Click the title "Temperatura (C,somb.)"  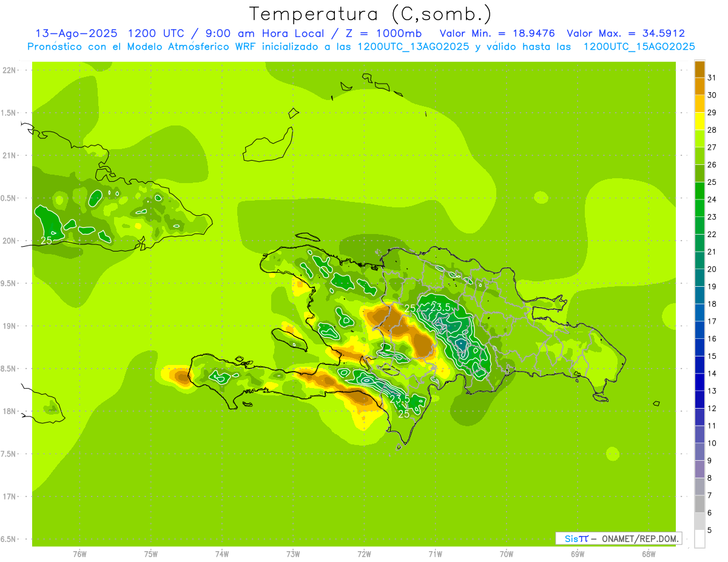point(371,13)
